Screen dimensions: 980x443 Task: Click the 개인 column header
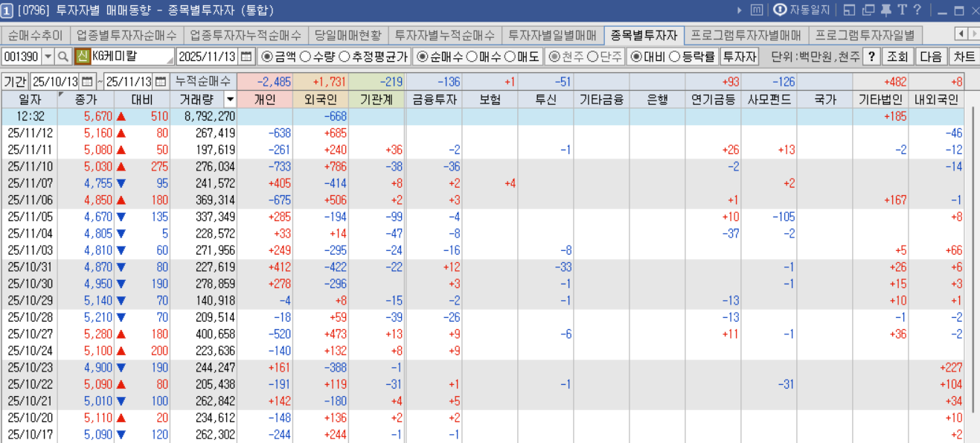click(265, 99)
